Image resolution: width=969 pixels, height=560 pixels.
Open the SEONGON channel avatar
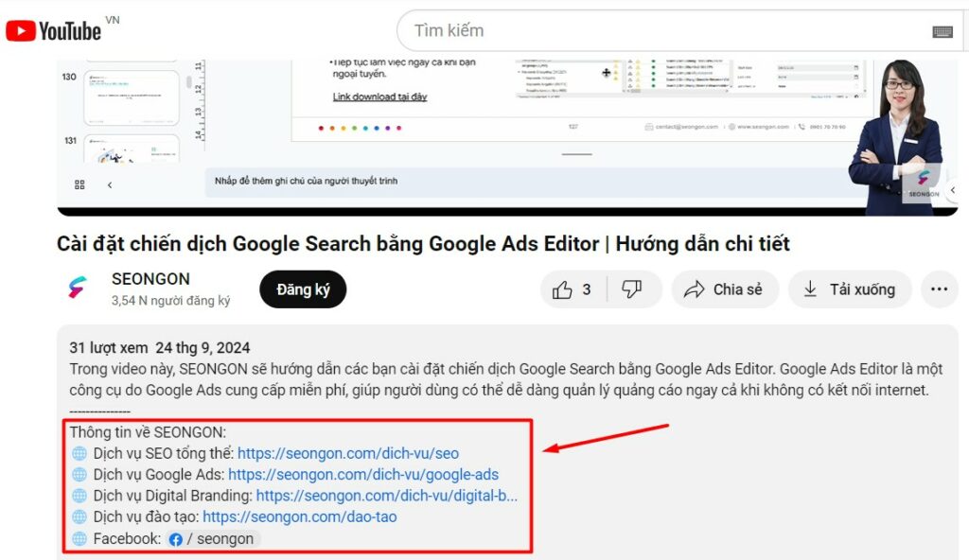pos(79,289)
